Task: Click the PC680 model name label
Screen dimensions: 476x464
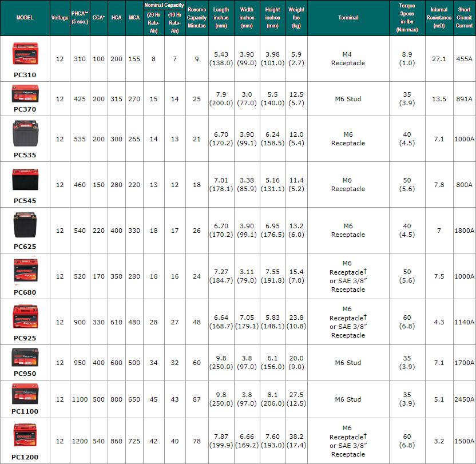Action: [25, 292]
